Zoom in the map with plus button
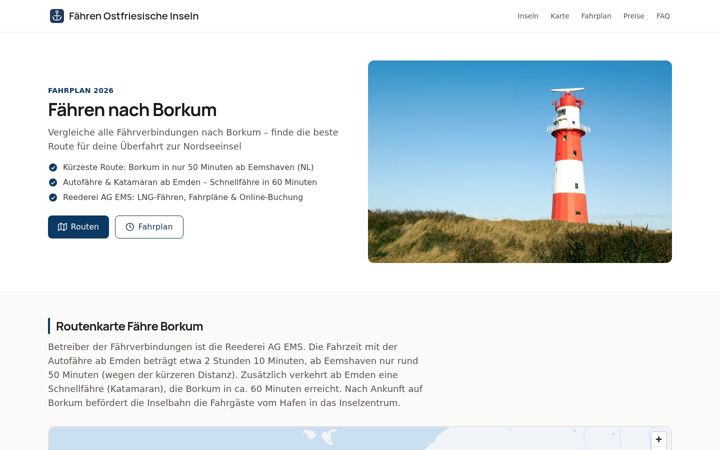The height and width of the screenshot is (450, 720). 658,439
